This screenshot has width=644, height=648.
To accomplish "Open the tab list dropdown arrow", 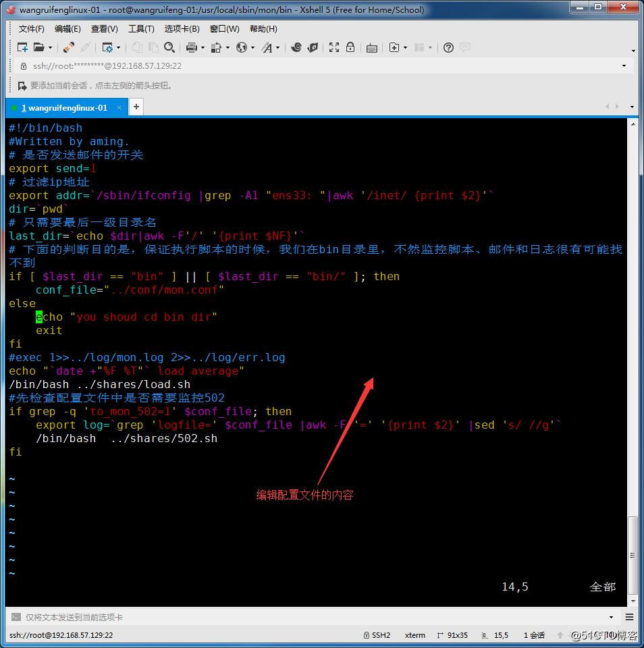I will tap(632, 107).
